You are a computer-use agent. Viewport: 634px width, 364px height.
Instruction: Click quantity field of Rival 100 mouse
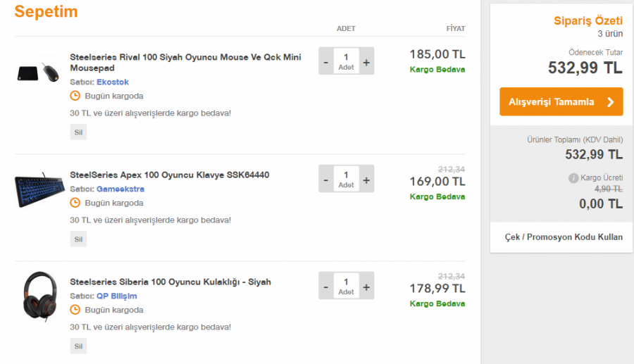pos(346,61)
